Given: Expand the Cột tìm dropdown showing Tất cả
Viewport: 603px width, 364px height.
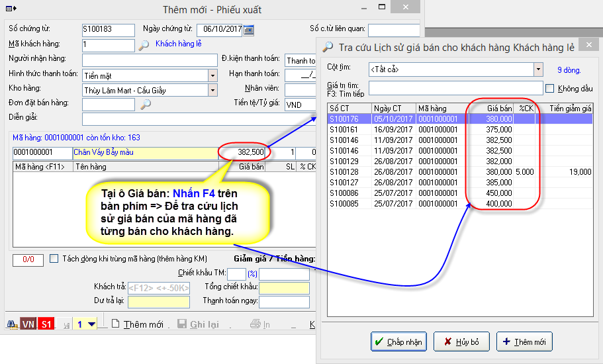Looking at the screenshot, I should pos(538,69).
